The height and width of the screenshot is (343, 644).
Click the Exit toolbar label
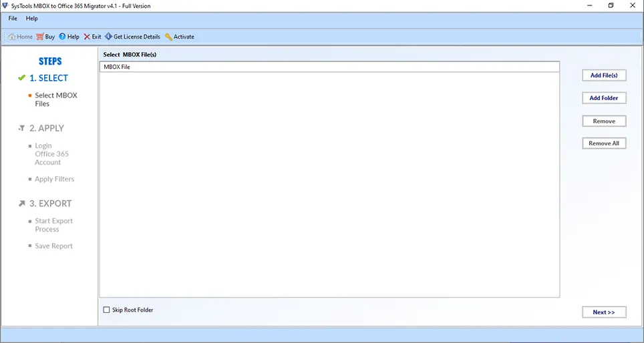click(96, 37)
